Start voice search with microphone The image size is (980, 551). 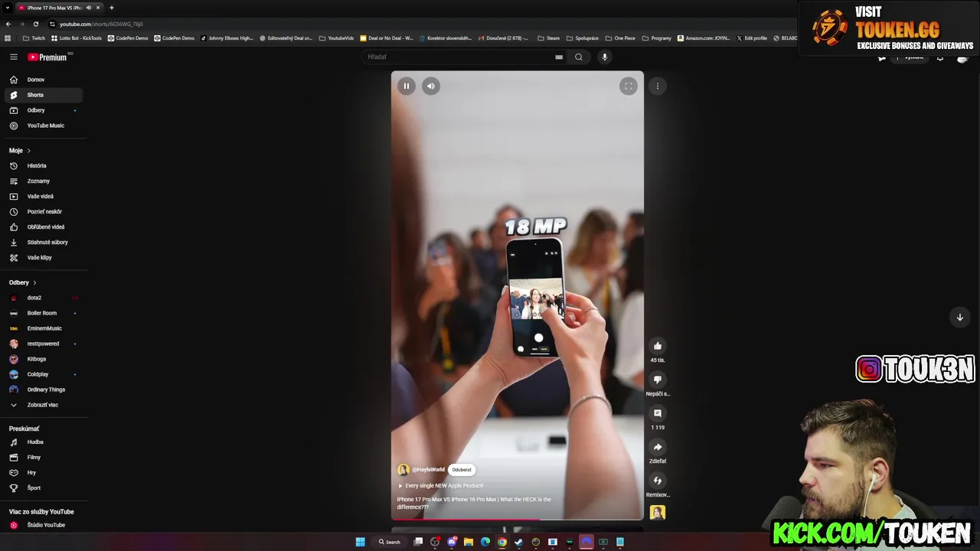tap(604, 57)
